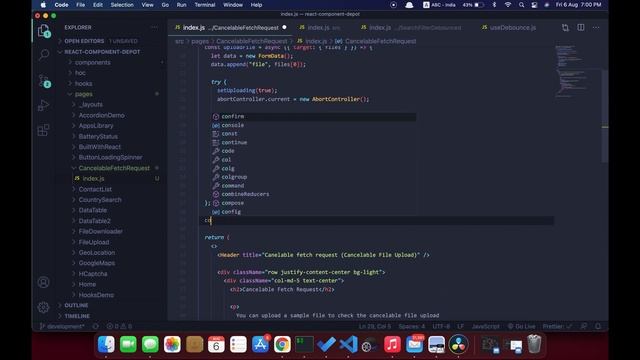Expand the GoogleMaps folder

97,263
